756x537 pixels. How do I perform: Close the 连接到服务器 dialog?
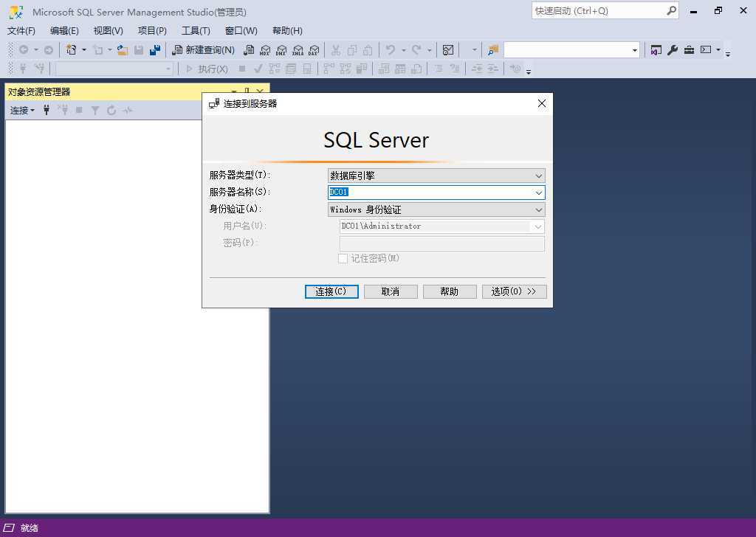pyautogui.click(x=542, y=103)
